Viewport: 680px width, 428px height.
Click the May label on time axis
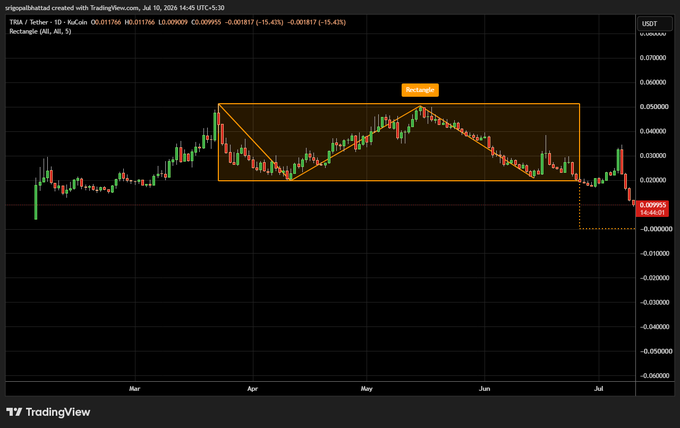click(366, 389)
